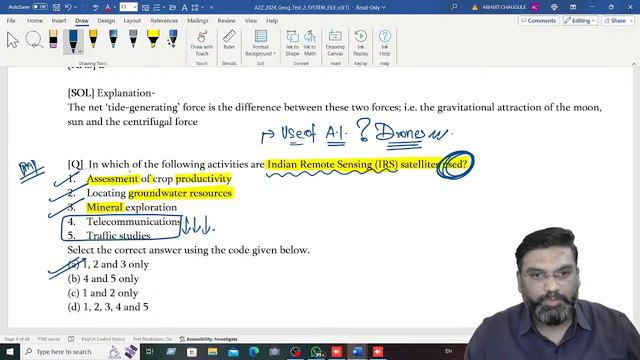Open Ink Help

pos(384,43)
